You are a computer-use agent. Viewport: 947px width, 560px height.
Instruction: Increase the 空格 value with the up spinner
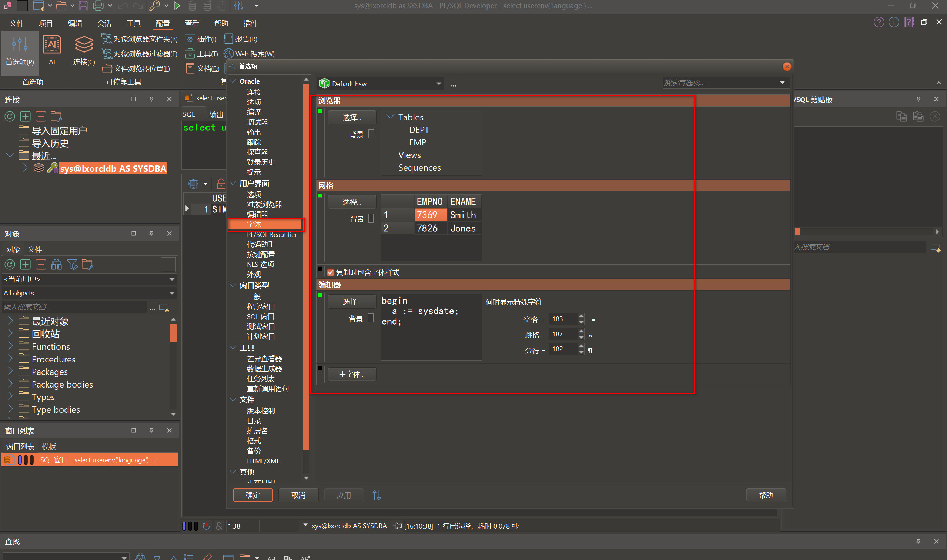(x=581, y=316)
